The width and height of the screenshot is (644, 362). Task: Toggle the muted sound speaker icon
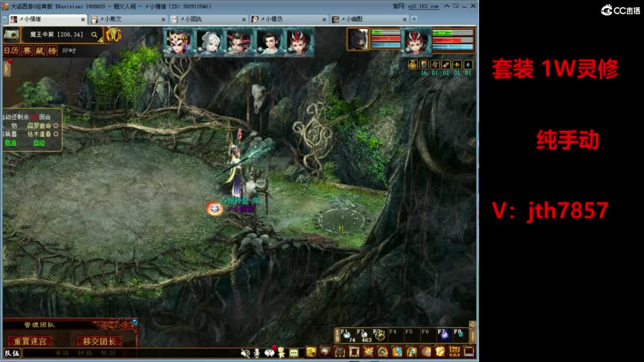coord(245,353)
